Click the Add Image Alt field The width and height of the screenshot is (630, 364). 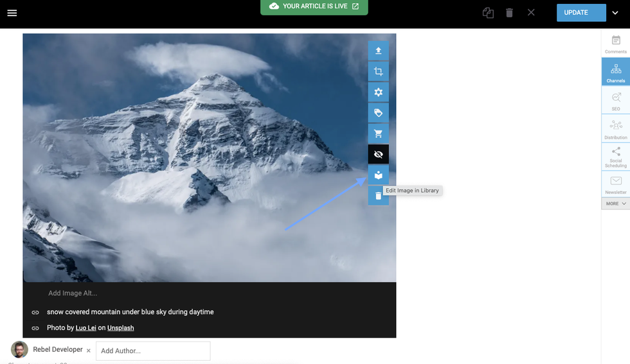tap(73, 293)
